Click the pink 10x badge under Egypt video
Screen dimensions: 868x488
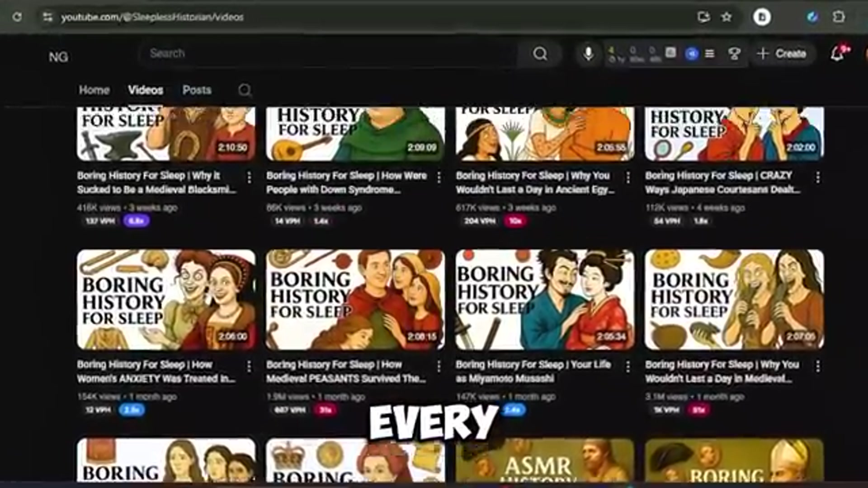click(x=515, y=221)
